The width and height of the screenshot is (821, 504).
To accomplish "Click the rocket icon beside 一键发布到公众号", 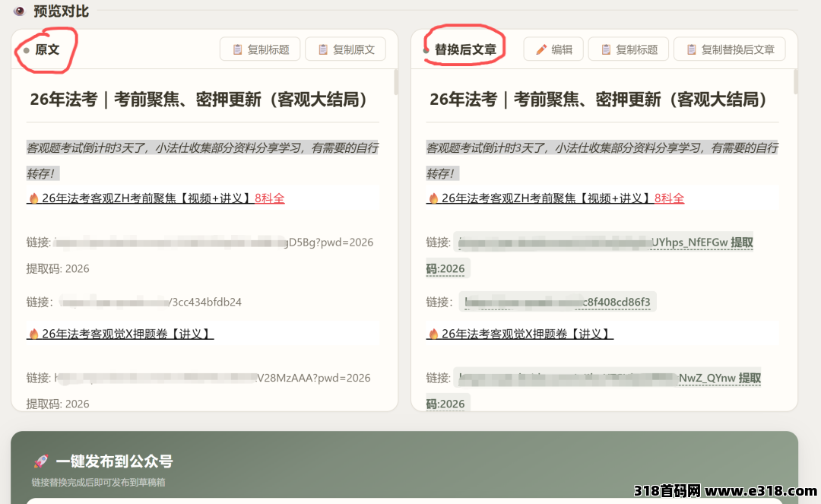I will click(x=41, y=461).
